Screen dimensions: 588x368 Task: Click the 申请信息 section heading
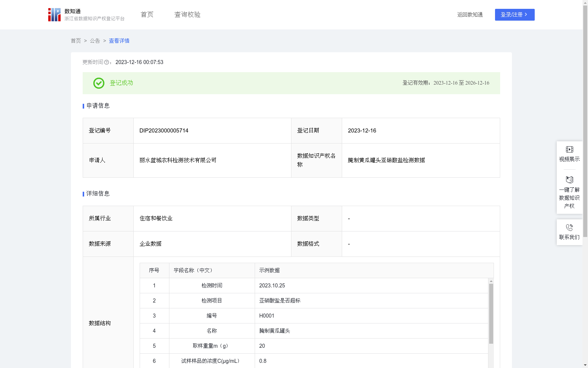point(98,106)
